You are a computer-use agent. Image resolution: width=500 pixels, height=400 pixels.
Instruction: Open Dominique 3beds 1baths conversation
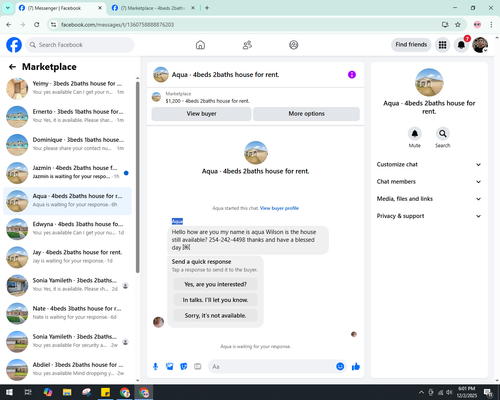pyautogui.click(x=67, y=145)
